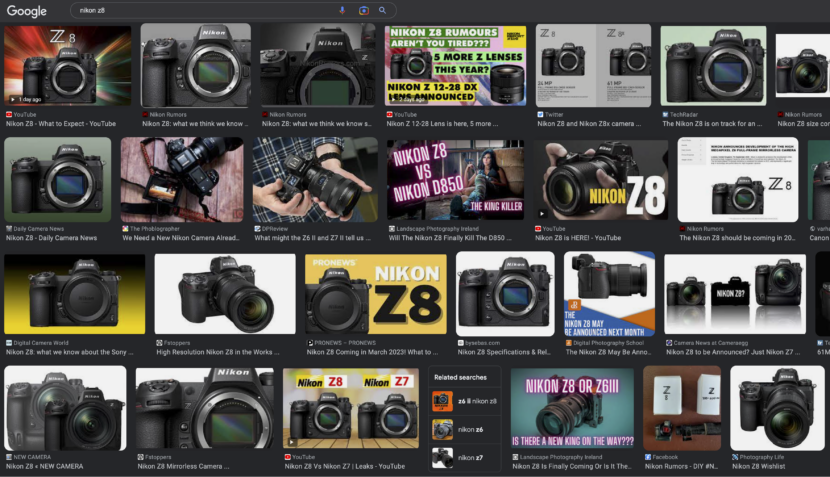The height and width of the screenshot is (477, 830).
Task: Click 'Nikon Z8 « NEW CAMERA' caption
Action: (x=44, y=466)
